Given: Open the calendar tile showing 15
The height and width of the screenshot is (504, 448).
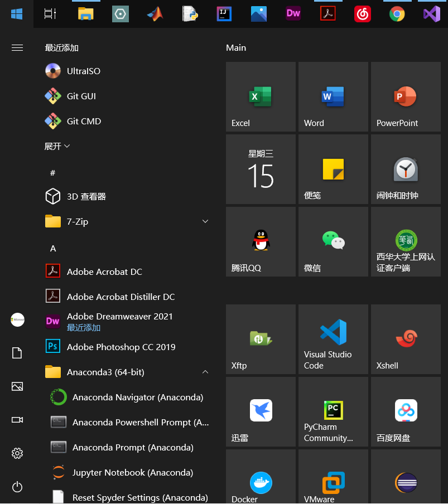Looking at the screenshot, I should tap(261, 169).
